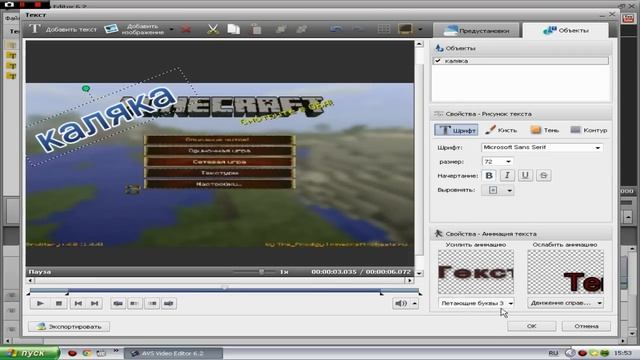Select каляка in the objects list
This screenshot has width=640, height=360.
pos(521,61)
